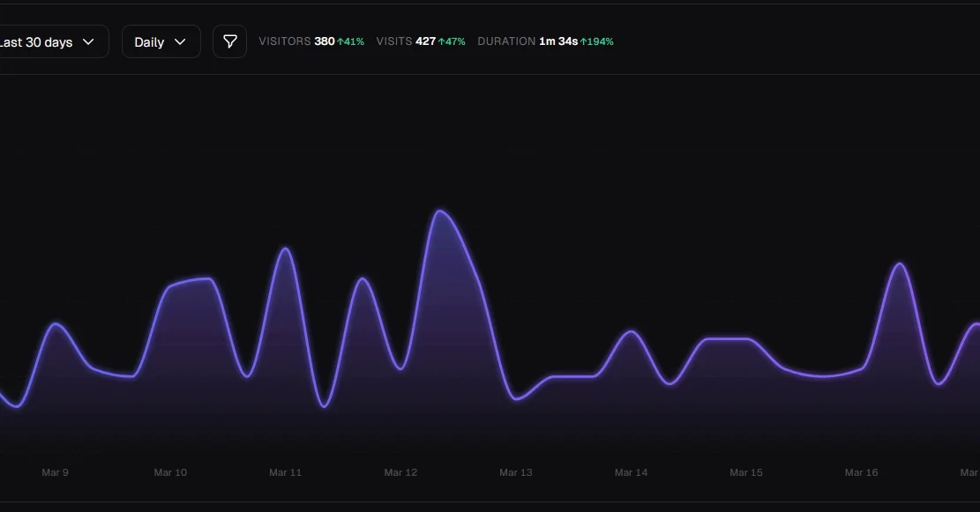Viewport: 980px width, 512px height.
Task: Click the Mar 10 axis label
Action: tap(170, 472)
